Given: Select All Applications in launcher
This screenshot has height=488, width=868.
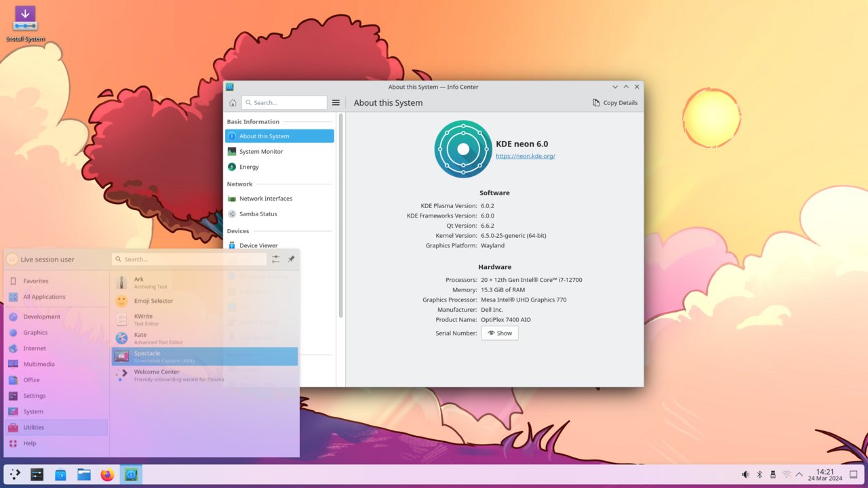Looking at the screenshot, I should (x=56, y=297).
